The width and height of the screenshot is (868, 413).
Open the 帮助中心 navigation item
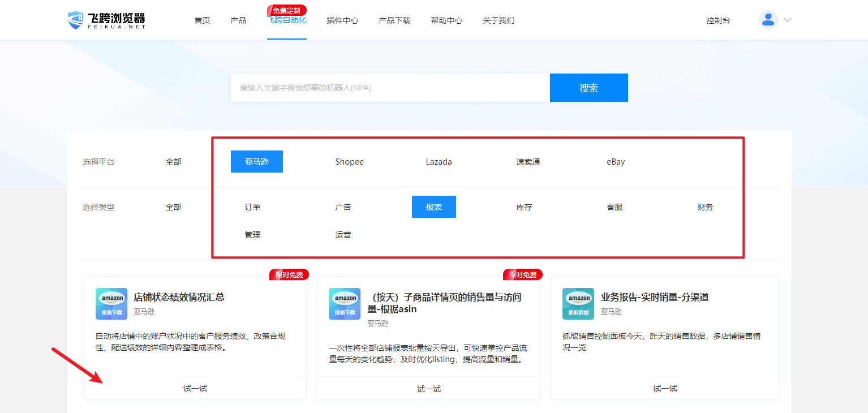(x=446, y=20)
